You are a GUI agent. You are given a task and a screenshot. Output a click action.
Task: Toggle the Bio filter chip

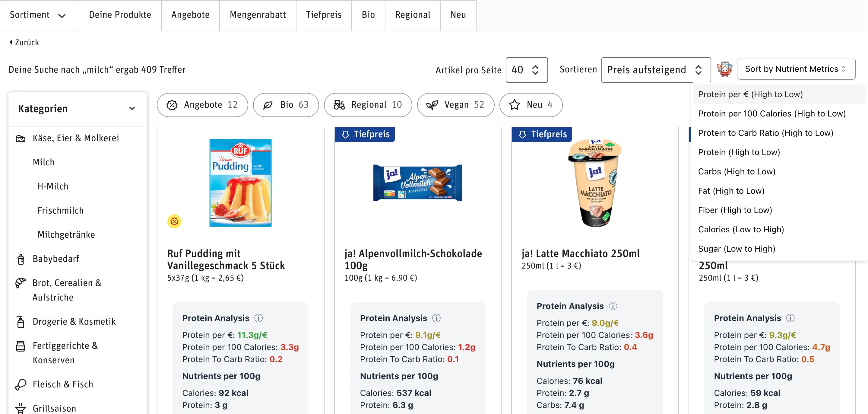click(x=286, y=105)
